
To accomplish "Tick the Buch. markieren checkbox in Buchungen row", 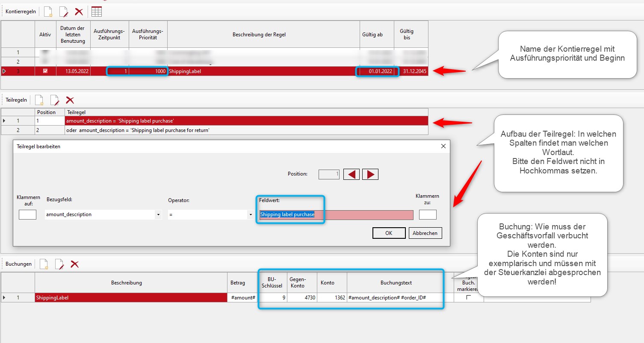I will pyautogui.click(x=469, y=298).
